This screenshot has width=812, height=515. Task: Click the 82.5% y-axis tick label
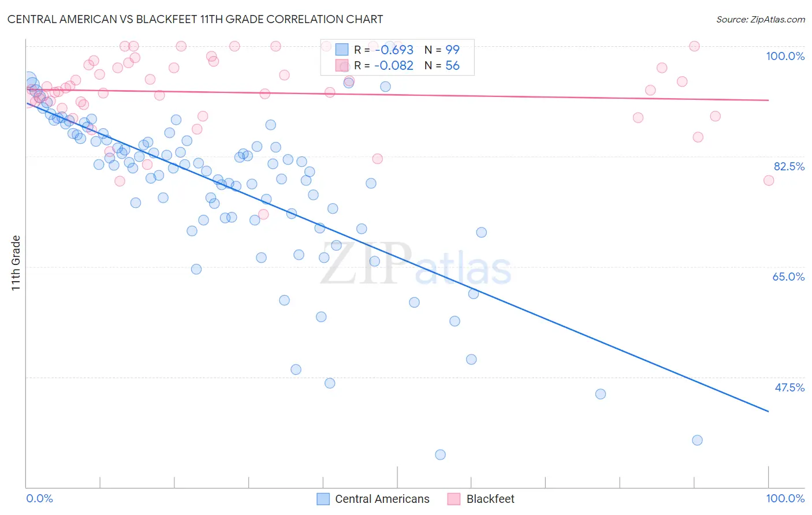click(789, 166)
